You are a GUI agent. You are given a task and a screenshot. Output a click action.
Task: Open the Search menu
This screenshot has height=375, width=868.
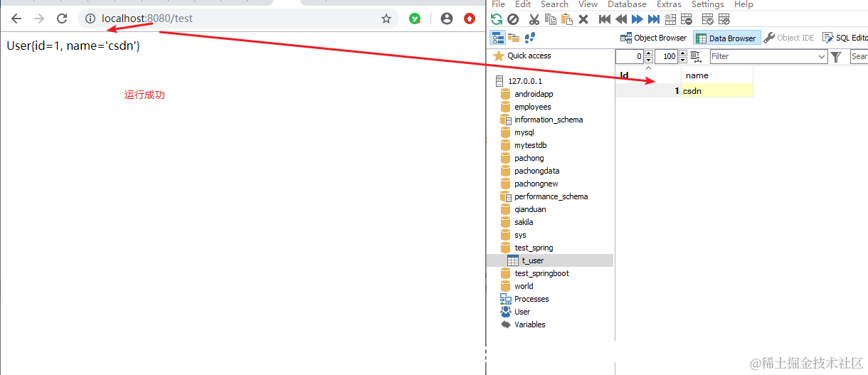pyautogui.click(x=554, y=4)
